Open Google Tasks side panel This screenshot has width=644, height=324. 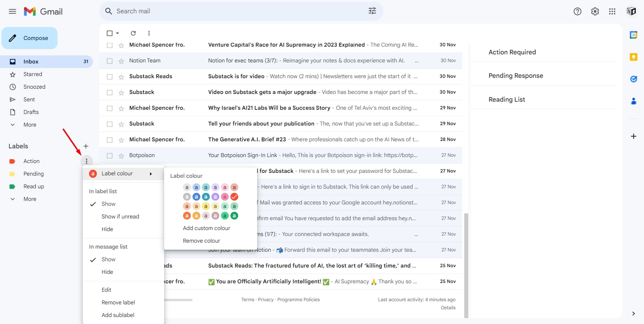tap(633, 79)
